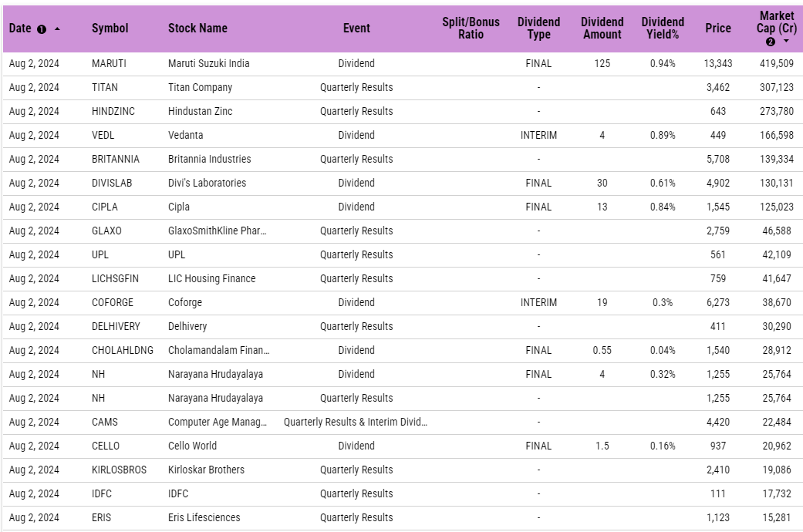
Task: Click Divi's dividend amount 30
Action: click(602, 183)
